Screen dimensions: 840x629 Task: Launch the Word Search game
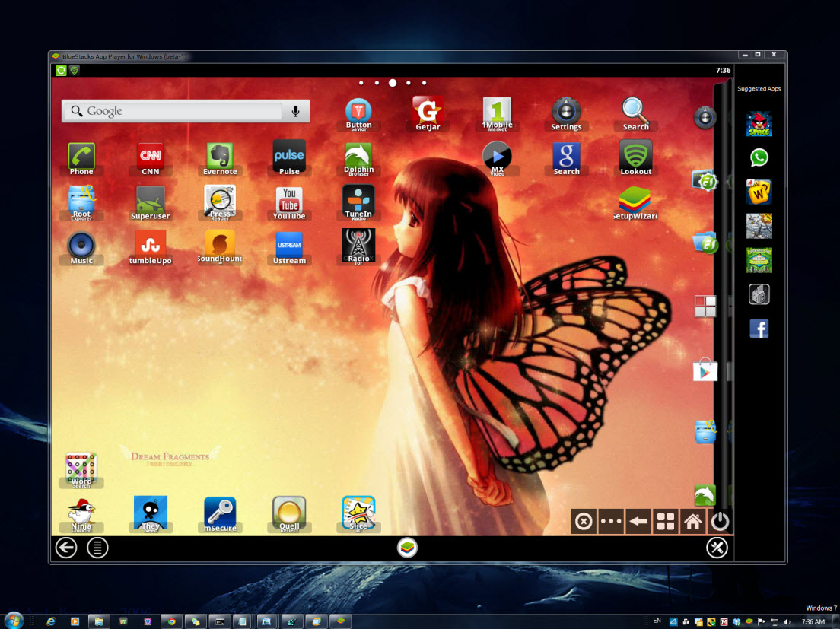81,469
